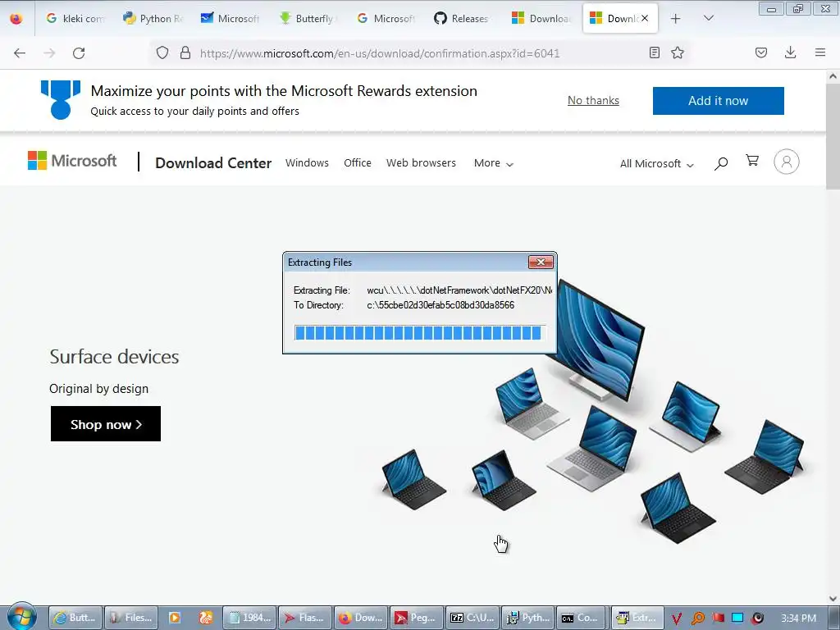Click the c:\55cbe02d30efab5c08bd30da8566 directory text
840x630 pixels.
441,305
